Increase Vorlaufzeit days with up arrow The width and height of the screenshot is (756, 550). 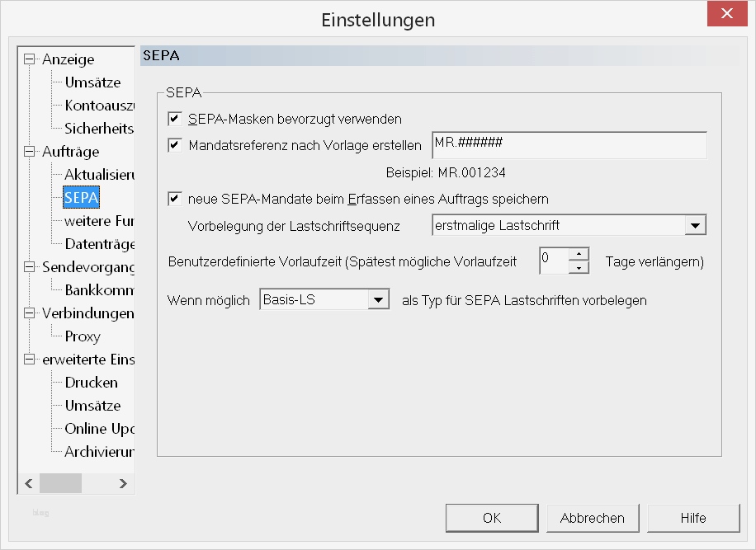[x=580, y=254]
